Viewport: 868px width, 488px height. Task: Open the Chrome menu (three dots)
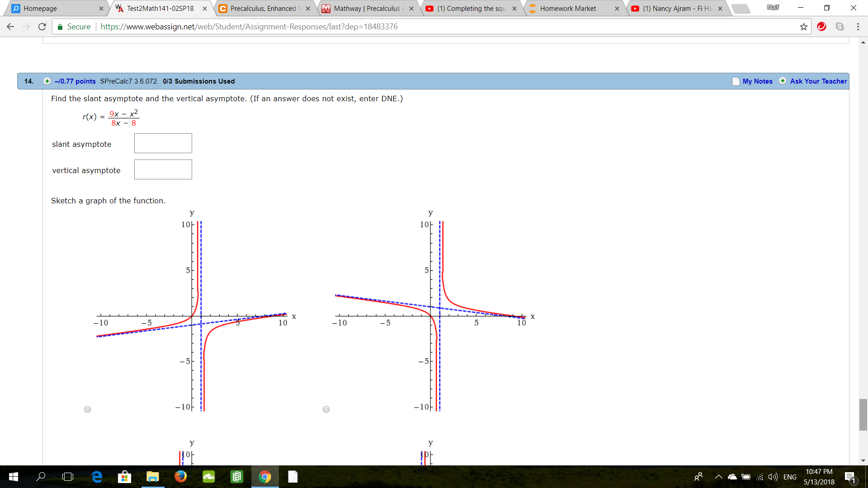coord(858,27)
